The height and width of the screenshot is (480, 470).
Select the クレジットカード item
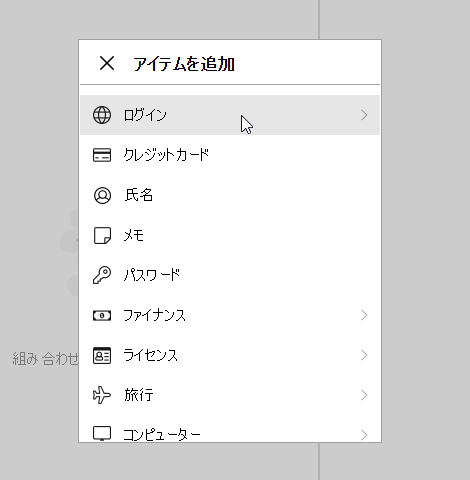(230, 155)
